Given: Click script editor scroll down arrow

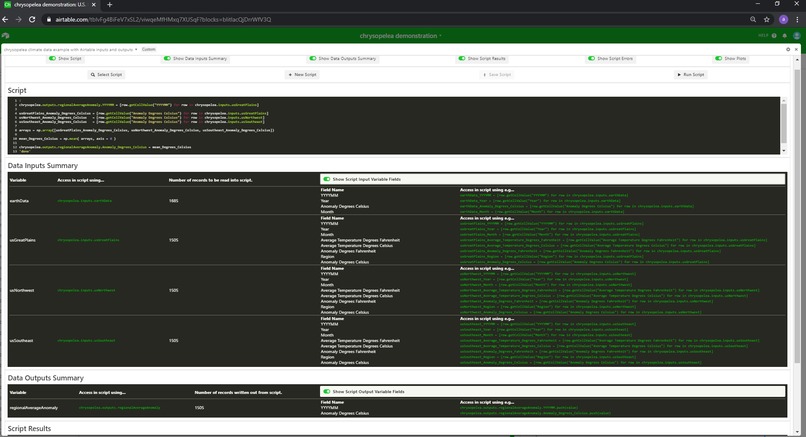Looking at the screenshot, I should [x=783, y=151].
